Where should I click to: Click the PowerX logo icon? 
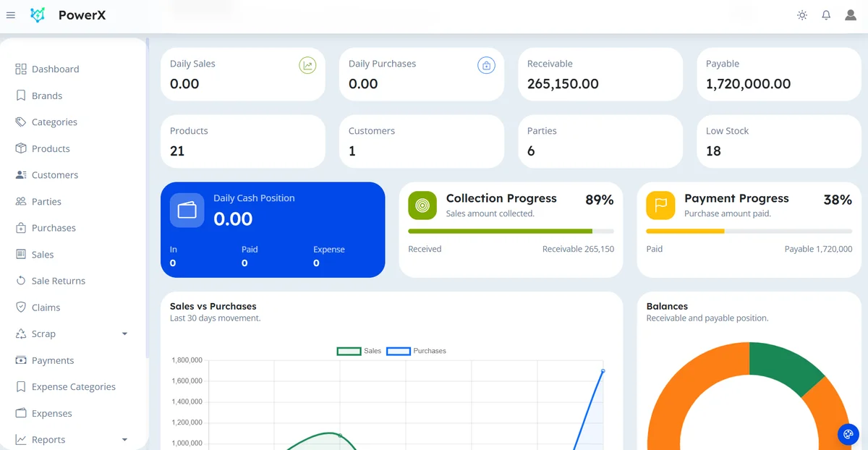[x=38, y=15]
